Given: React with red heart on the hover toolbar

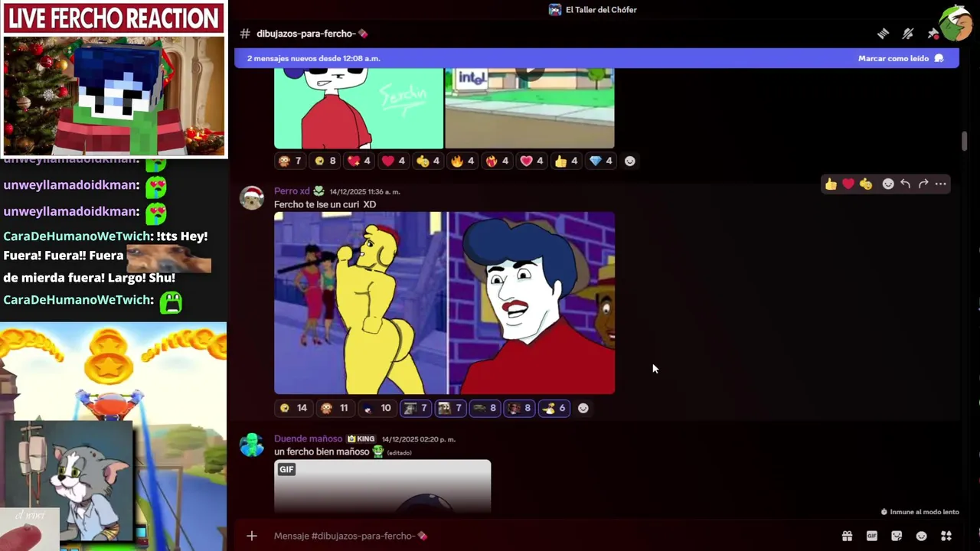Looking at the screenshot, I should [848, 184].
